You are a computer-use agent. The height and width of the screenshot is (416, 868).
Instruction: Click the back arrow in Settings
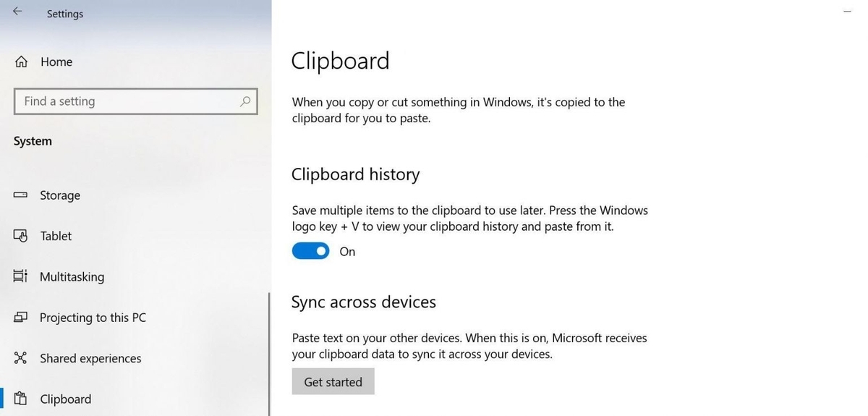click(x=17, y=12)
